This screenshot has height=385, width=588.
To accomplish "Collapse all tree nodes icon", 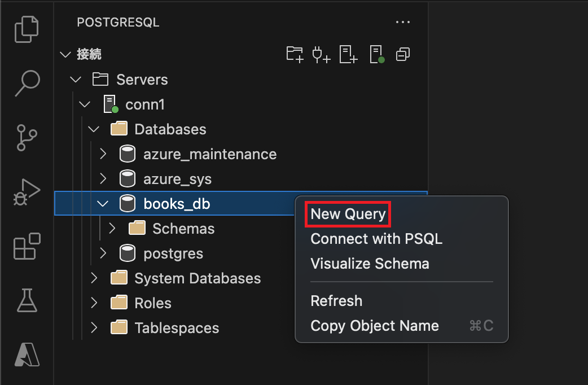I will coord(403,54).
